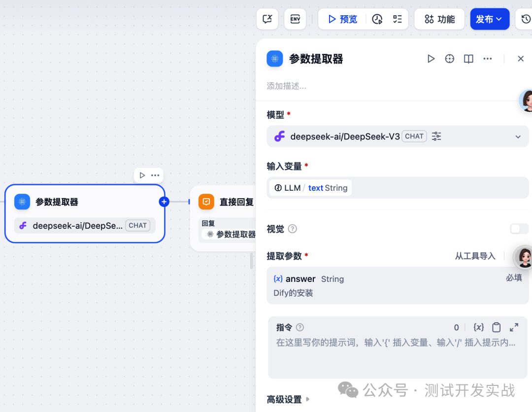Toggle the Vision (视觉) switch
Screen dimensions: 532x412
pyautogui.click(x=519, y=229)
